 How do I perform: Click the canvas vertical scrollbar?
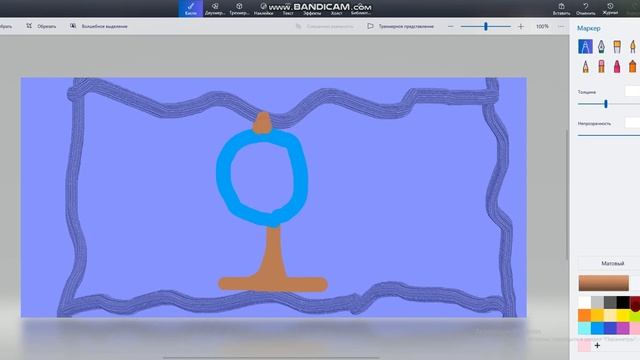coord(567,194)
